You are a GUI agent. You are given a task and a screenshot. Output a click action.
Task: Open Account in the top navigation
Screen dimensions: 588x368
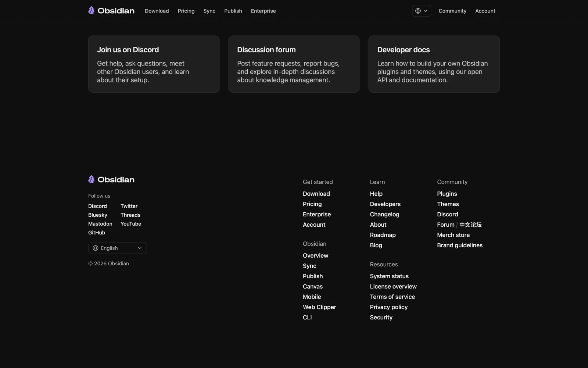point(485,11)
